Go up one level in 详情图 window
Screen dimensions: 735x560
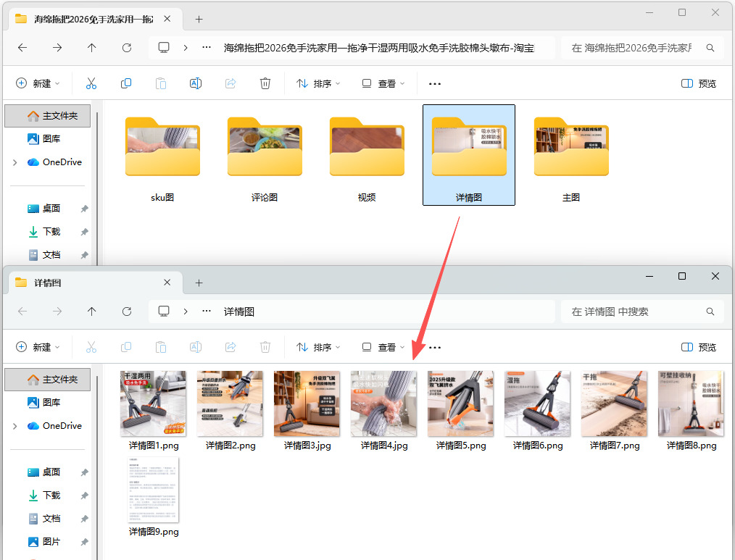(92, 312)
